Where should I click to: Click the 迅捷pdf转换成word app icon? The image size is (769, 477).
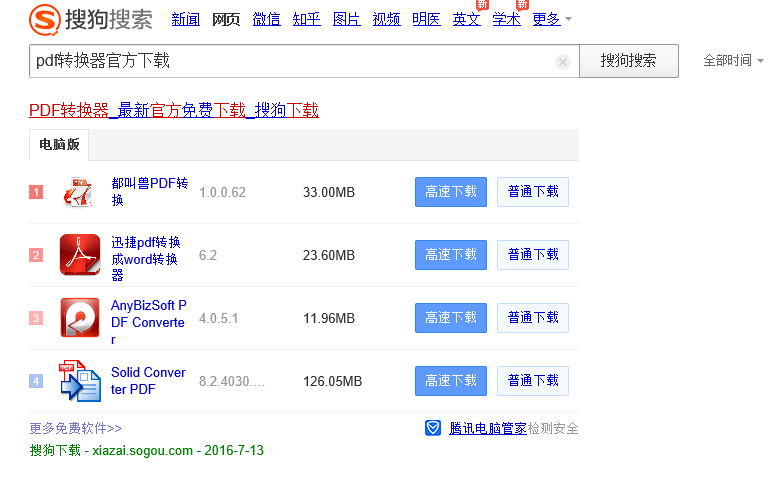80,255
